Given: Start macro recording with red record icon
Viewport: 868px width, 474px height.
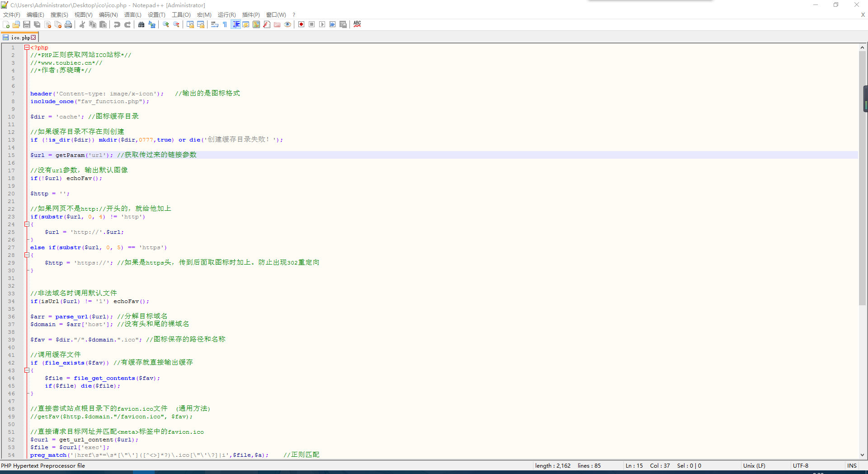Looking at the screenshot, I should [301, 24].
